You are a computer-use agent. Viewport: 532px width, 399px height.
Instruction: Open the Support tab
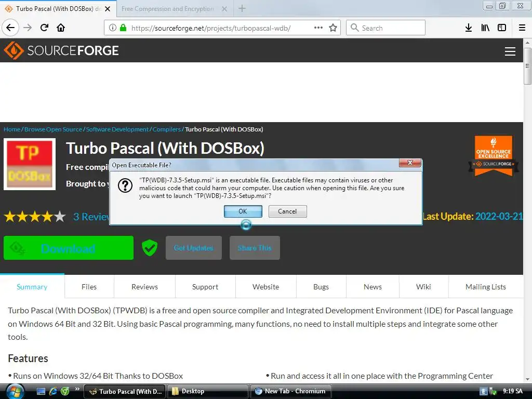click(x=205, y=287)
